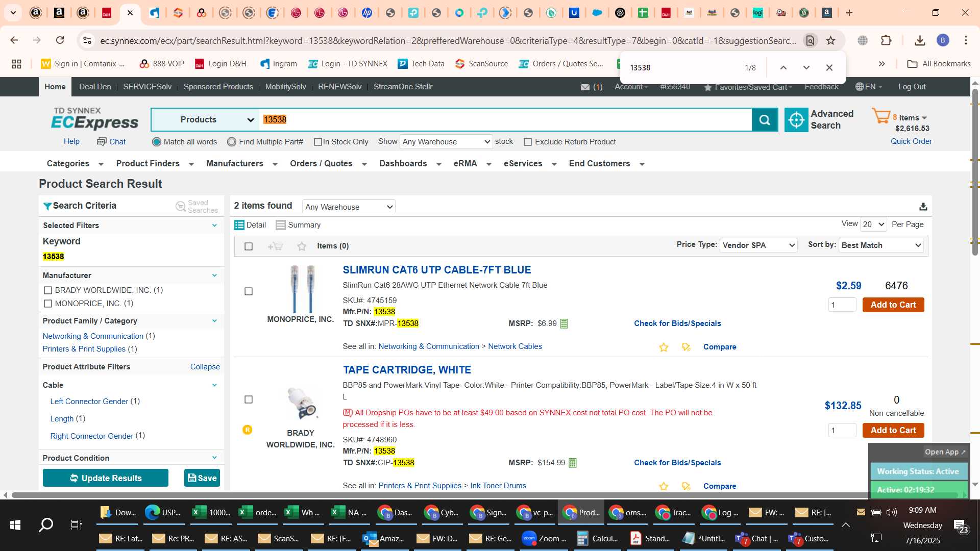980x551 pixels.
Task: Click the keyword search field containing 13538
Action: (x=505, y=120)
